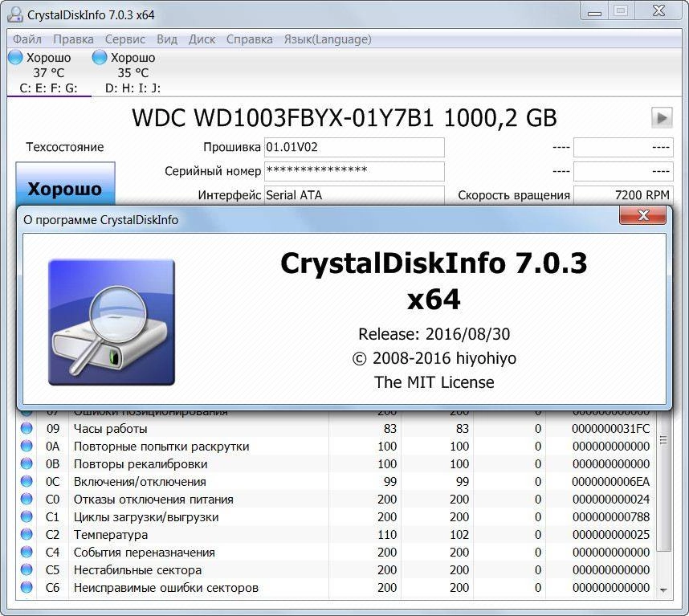Click attribute ID C2 in the SMART list
The image size is (689, 616).
(52, 535)
